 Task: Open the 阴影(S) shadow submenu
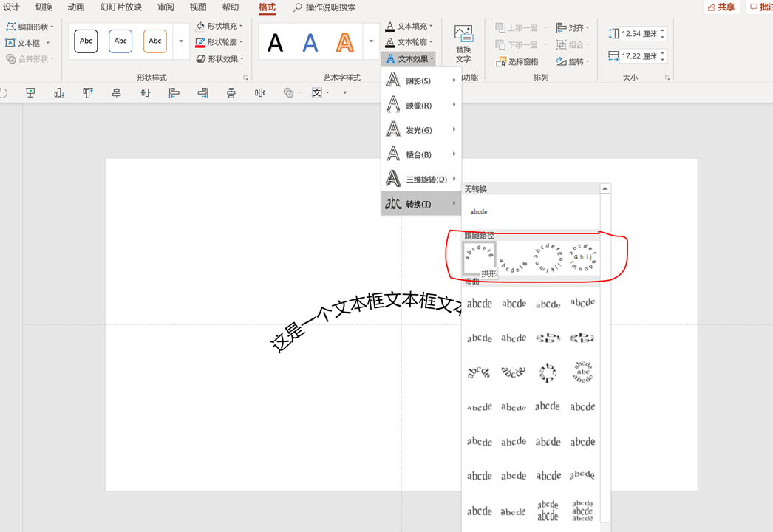coord(421,81)
